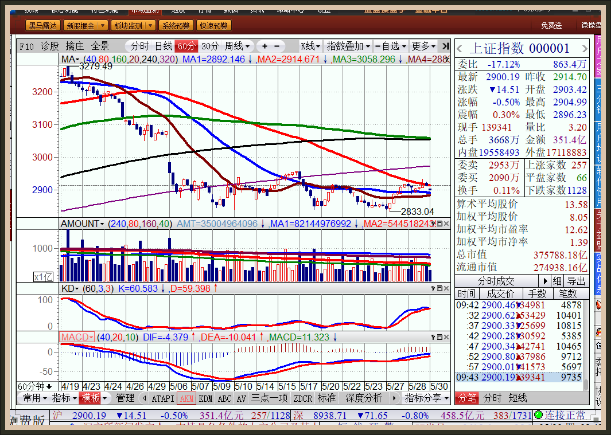Select the EDM indicator tab

coord(205,398)
